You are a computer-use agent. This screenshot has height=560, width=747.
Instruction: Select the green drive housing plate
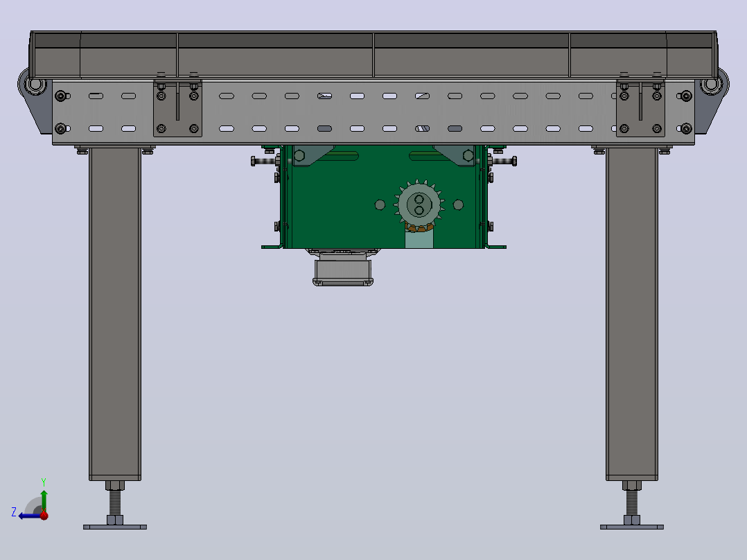pos(383,197)
